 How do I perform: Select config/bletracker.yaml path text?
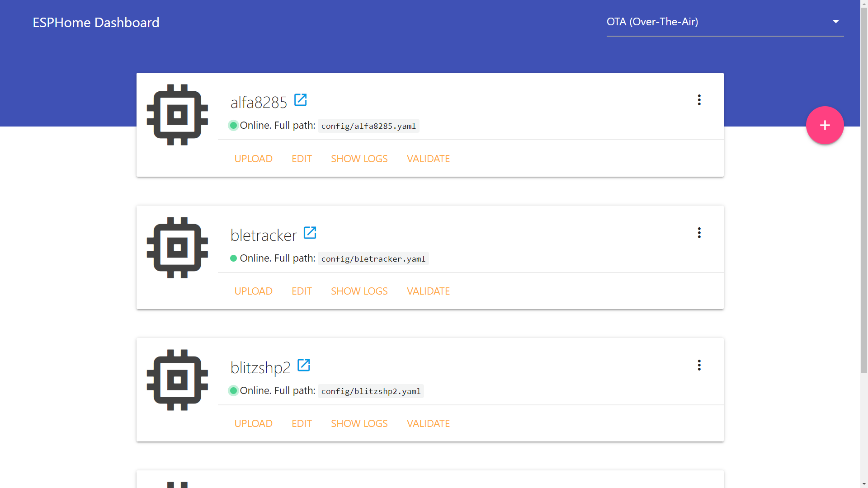click(373, 259)
